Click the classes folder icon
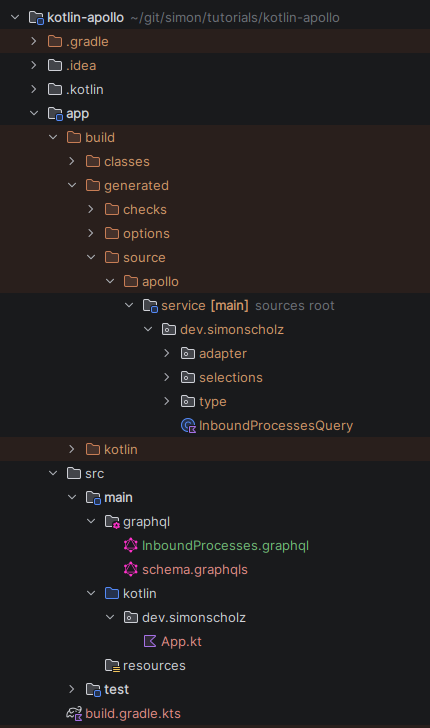The width and height of the screenshot is (430, 728). coord(93,162)
